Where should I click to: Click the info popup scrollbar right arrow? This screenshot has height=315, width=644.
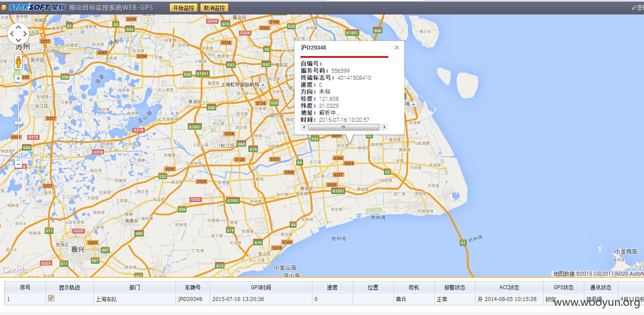click(x=385, y=127)
